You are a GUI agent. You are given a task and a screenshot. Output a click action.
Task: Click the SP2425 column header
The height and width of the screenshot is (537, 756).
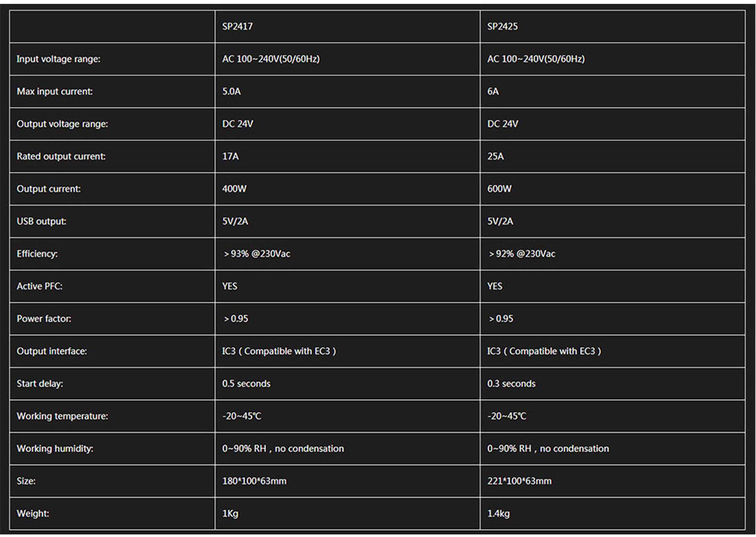502,26
